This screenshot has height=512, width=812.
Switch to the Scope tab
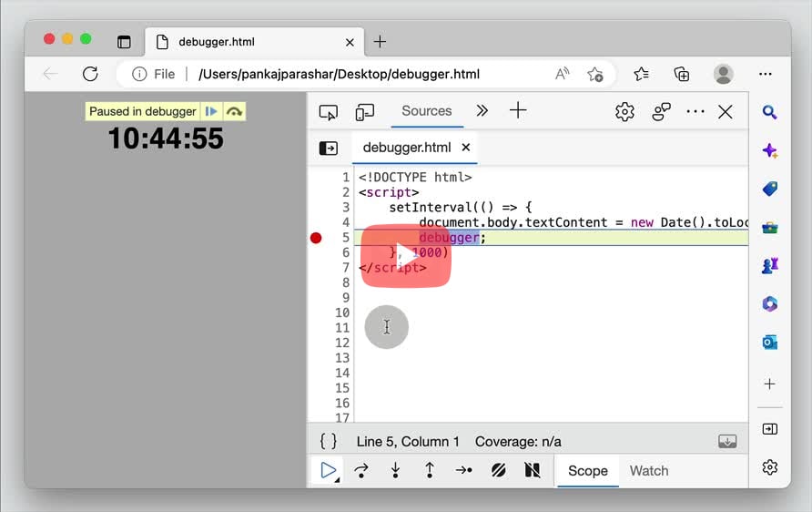[x=588, y=470]
